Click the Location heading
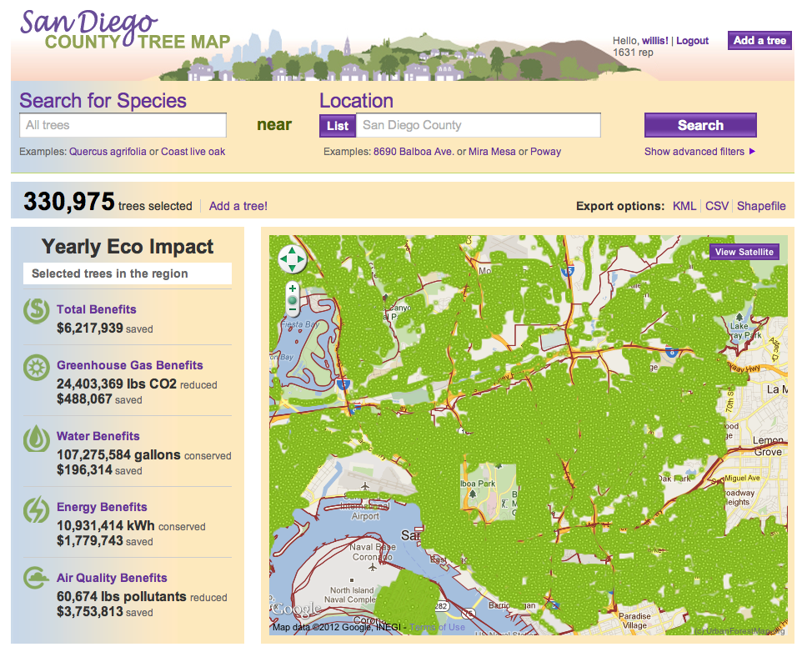This screenshot has width=812, height=657. click(x=356, y=100)
